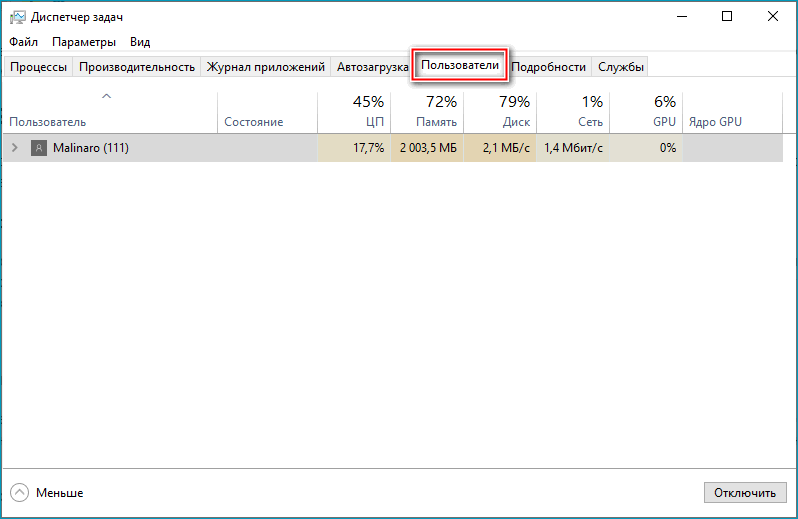The height and width of the screenshot is (519, 798).
Task: Click the Malinaro user avatar icon
Action: click(x=39, y=148)
